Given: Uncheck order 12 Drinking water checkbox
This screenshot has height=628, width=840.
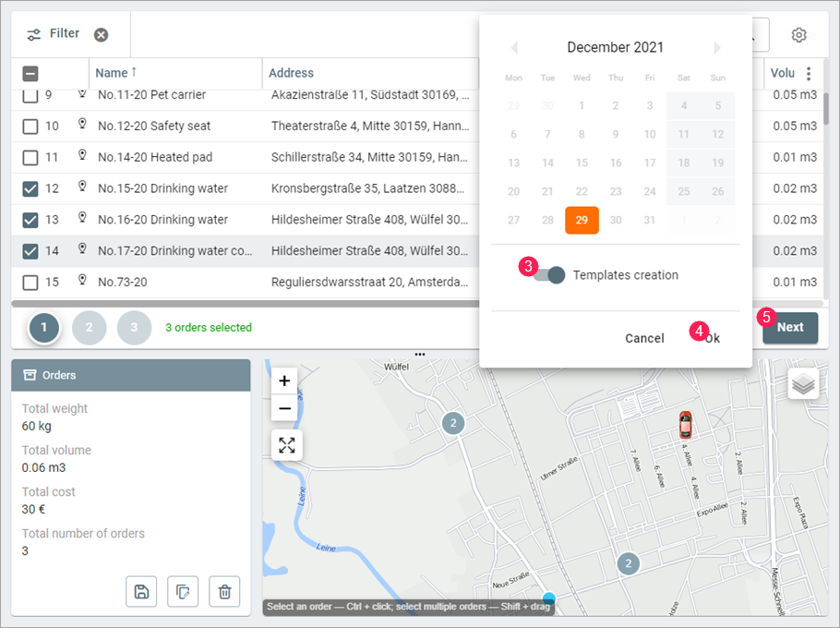Looking at the screenshot, I should point(30,188).
